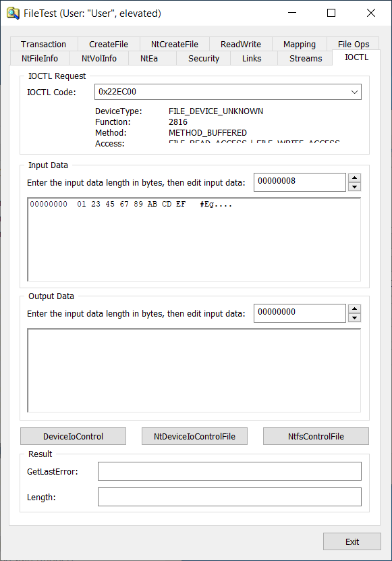Decrease input data length with down arrow
The width and height of the screenshot is (392, 561).
coord(354,187)
